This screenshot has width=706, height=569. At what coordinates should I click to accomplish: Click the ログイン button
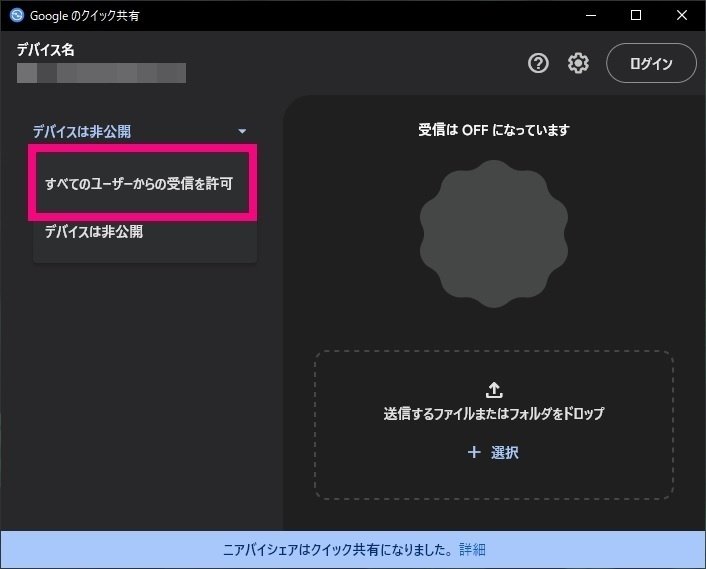click(651, 63)
